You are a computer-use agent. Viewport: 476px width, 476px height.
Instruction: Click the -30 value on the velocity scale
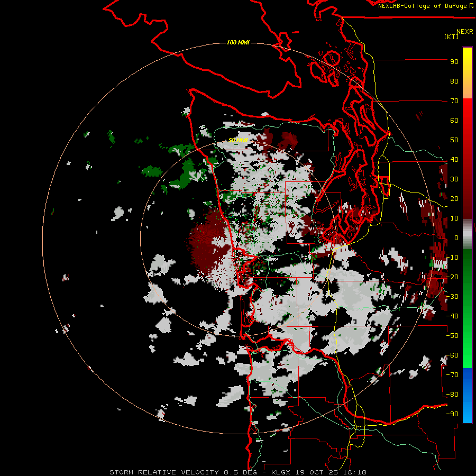pos(452,297)
